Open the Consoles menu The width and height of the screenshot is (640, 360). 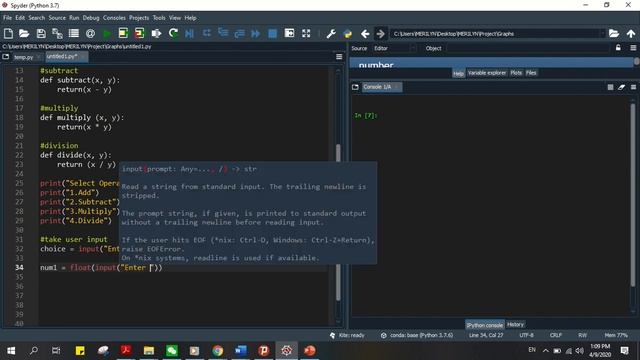click(x=114, y=18)
